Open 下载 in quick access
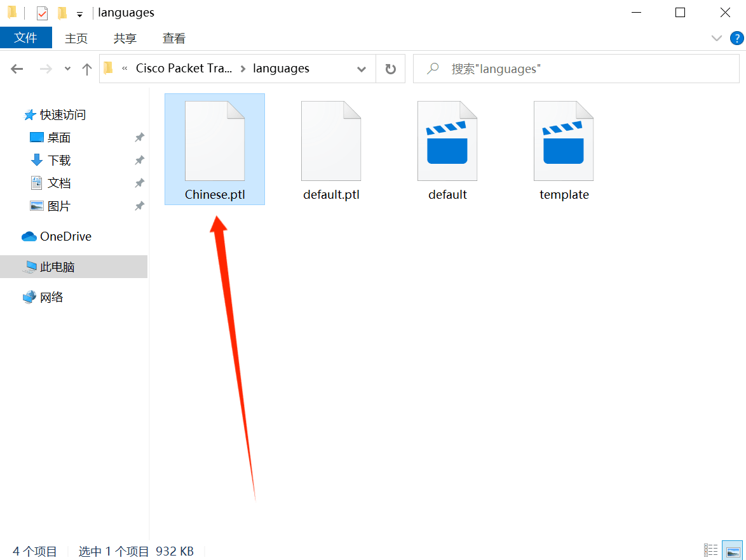The height and width of the screenshot is (560, 746). pos(50,160)
